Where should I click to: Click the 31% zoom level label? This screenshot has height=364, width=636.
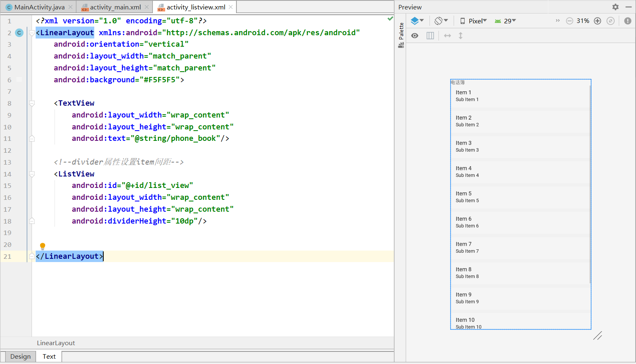583,21
